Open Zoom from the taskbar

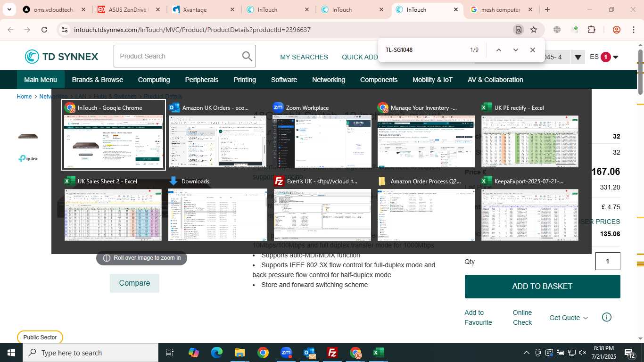point(286,353)
